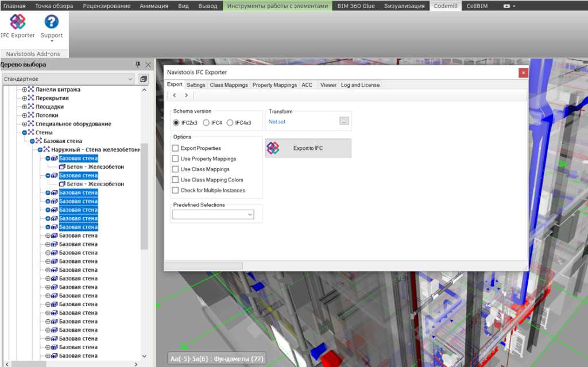Viewport: 588px width, 367px height.
Task: Expand the Перекрытия node
Action: point(24,98)
